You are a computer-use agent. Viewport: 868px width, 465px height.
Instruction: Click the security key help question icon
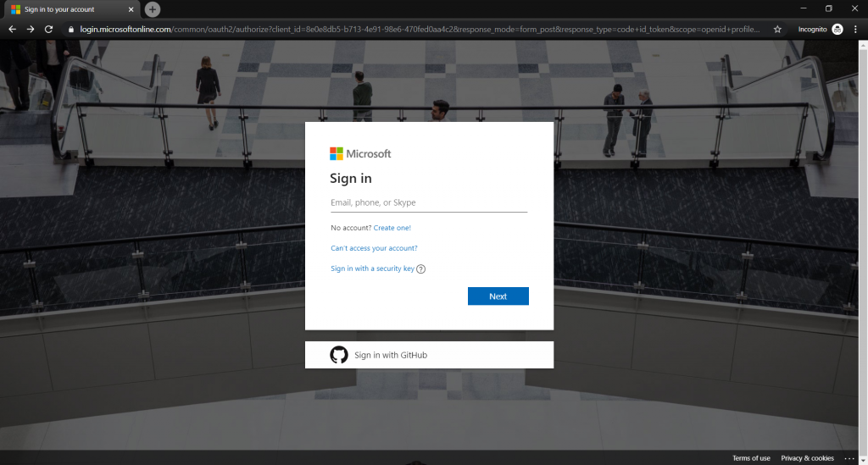point(420,269)
